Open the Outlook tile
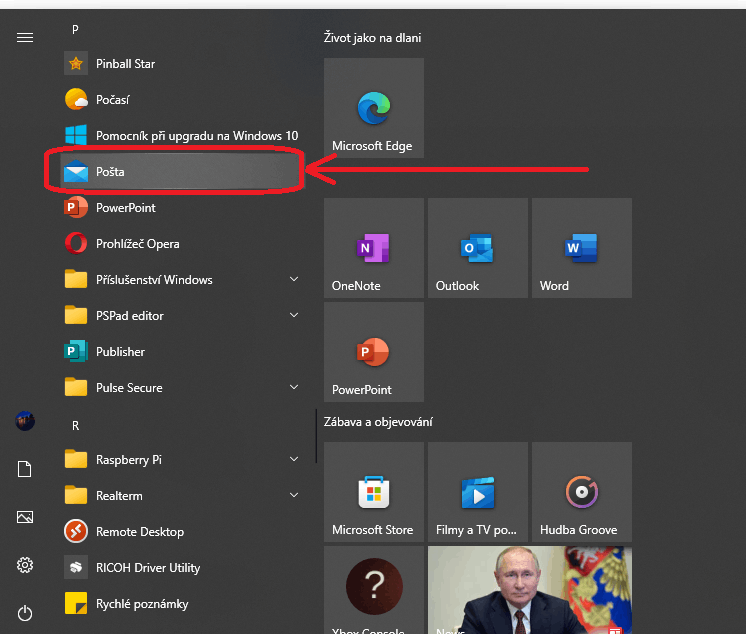This screenshot has height=634, width=746. 478,248
